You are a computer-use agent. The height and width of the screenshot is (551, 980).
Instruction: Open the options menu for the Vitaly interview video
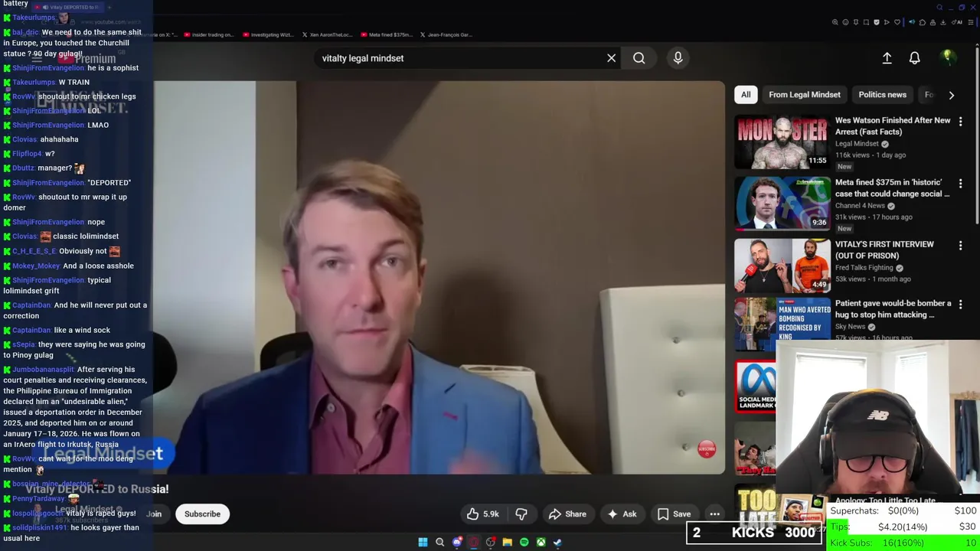(x=960, y=246)
